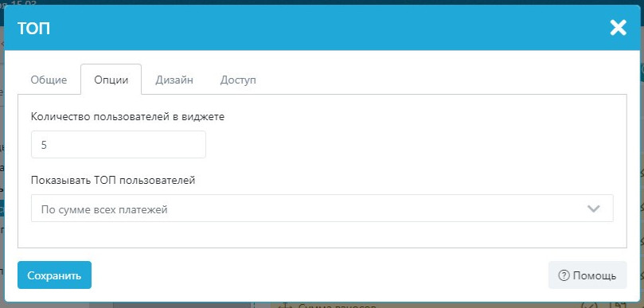
Task: Switch to the Общие tab
Action: coord(49,80)
